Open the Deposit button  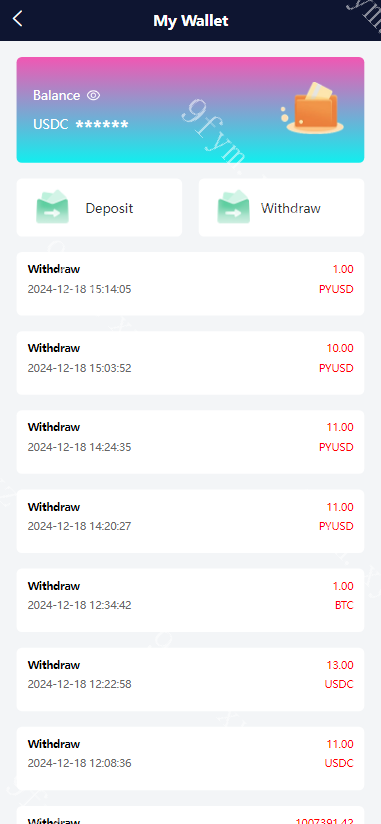click(99, 208)
